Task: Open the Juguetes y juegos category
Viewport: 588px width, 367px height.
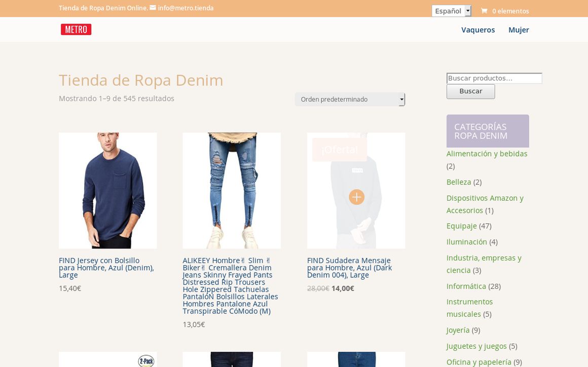Action: pos(476,346)
